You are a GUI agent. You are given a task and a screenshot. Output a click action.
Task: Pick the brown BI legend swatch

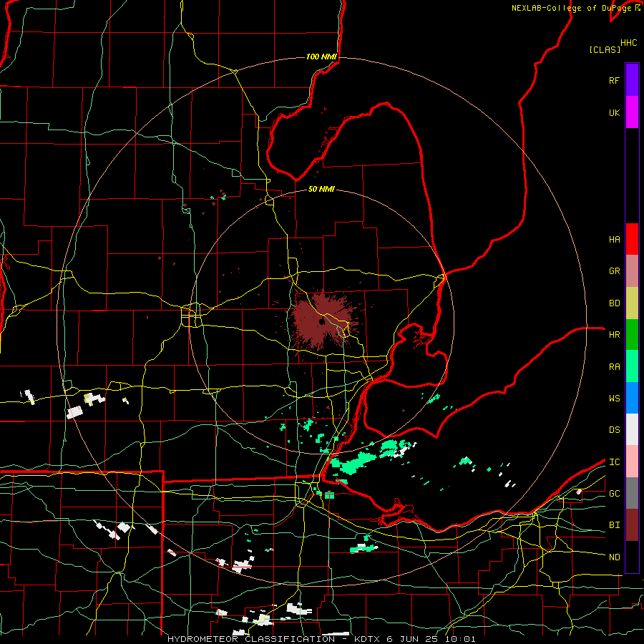632,525
